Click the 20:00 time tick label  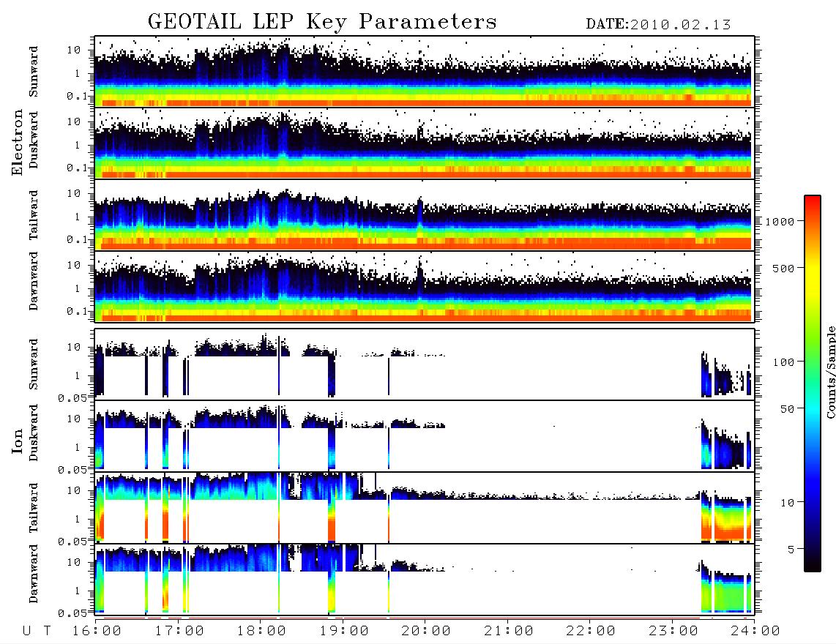[x=426, y=631]
